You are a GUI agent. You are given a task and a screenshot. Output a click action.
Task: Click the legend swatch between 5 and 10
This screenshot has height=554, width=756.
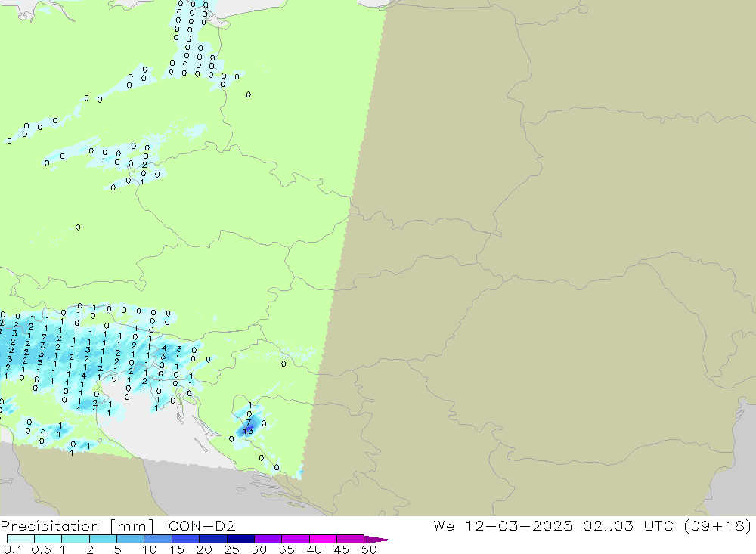pyautogui.click(x=131, y=539)
